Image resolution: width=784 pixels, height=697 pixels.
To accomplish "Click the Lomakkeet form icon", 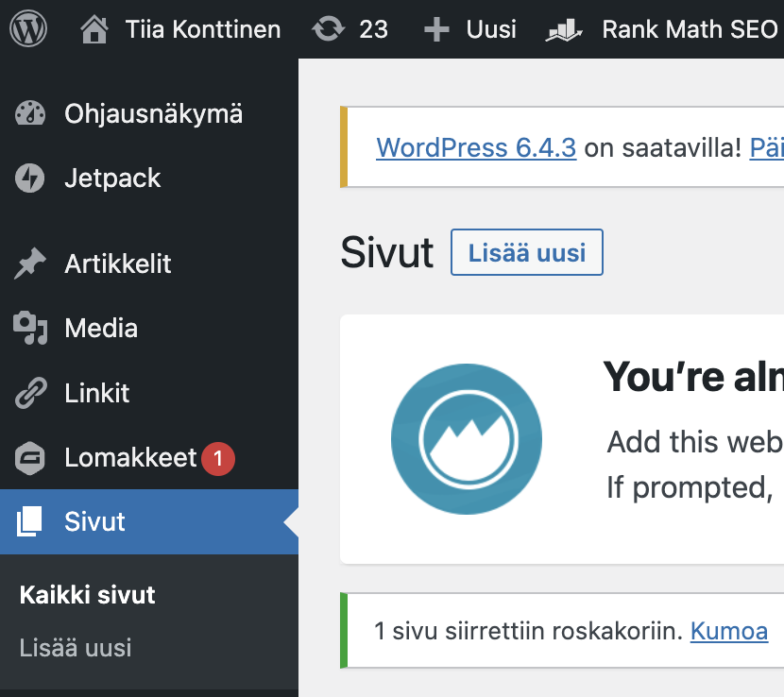I will (x=30, y=459).
